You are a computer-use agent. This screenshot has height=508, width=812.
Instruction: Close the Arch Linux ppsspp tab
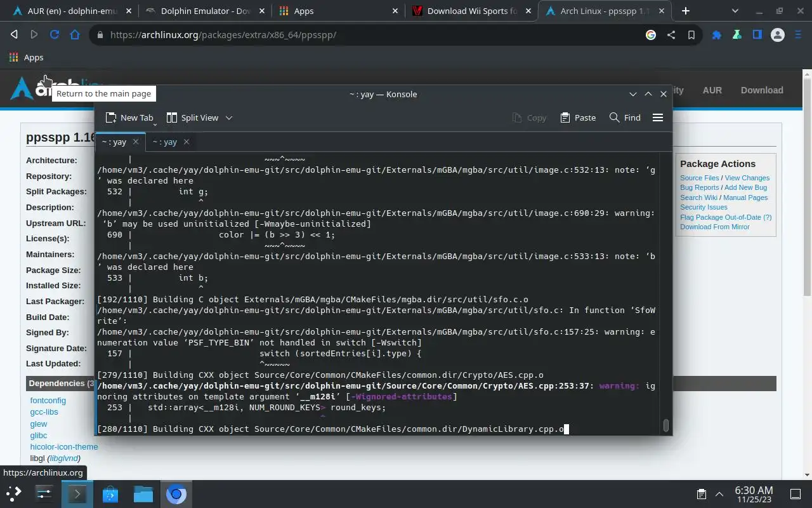pyautogui.click(x=661, y=11)
